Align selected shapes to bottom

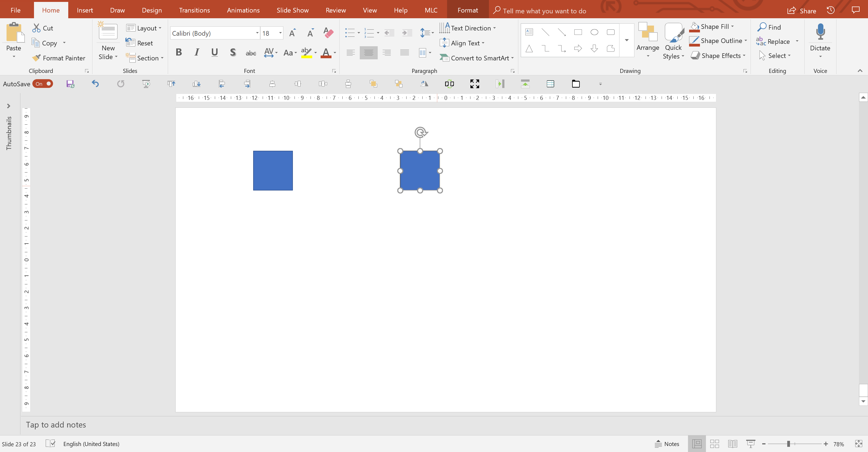click(x=196, y=84)
